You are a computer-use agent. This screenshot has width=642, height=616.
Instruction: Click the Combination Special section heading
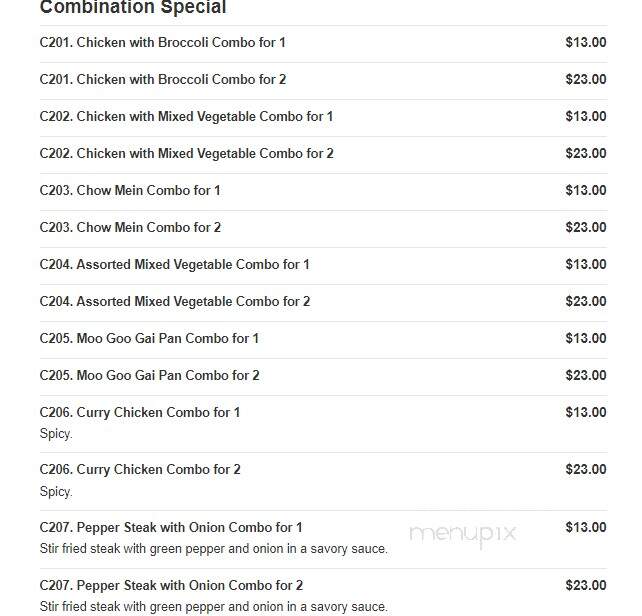coord(133,7)
